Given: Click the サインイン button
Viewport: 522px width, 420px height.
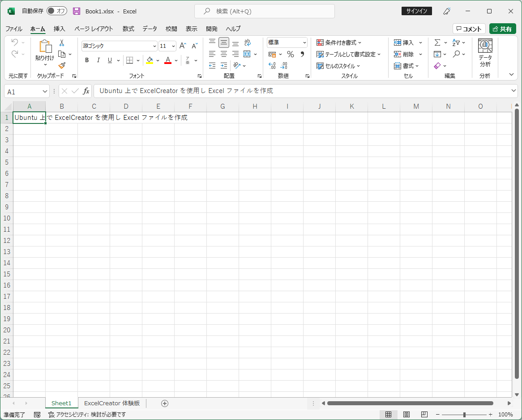Looking at the screenshot, I should pos(417,11).
